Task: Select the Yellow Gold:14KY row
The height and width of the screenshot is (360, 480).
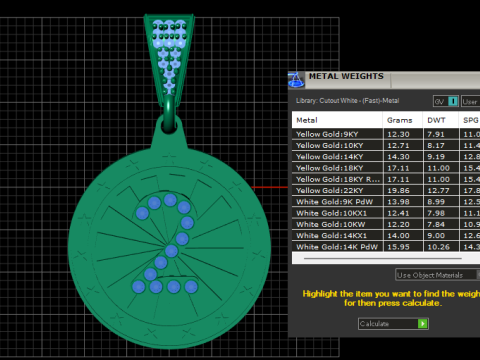Action: point(386,157)
